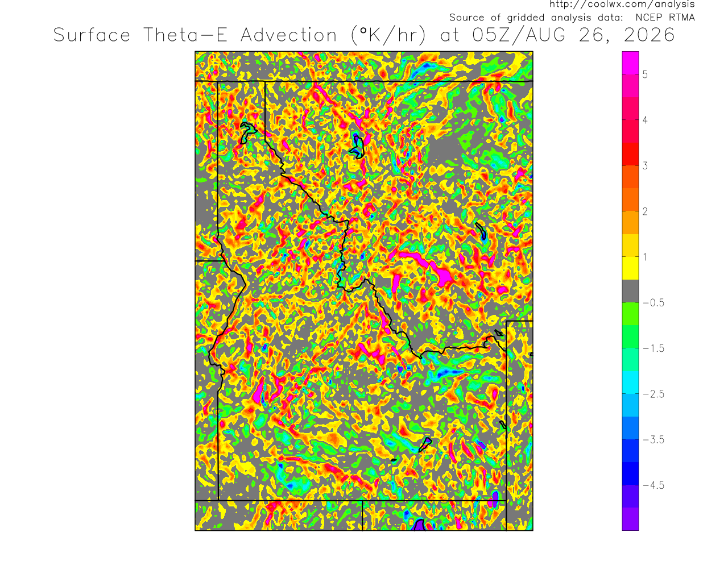Click the bright green legend band near -0.5
The height and width of the screenshot is (582, 728).
coord(630,314)
